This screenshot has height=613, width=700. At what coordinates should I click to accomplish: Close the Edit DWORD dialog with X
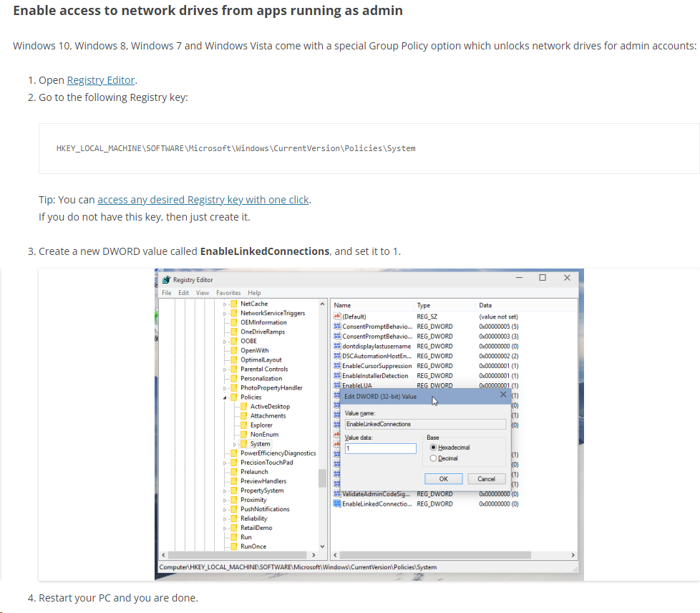(503, 395)
